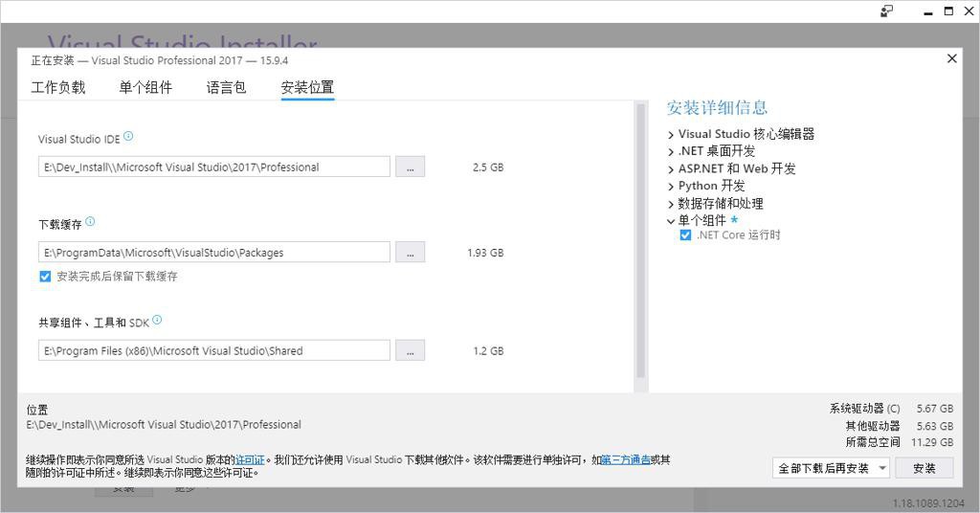This screenshot has height=513, width=980.
Task: Expand 数据存储和处理 workload details
Action: (671, 204)
